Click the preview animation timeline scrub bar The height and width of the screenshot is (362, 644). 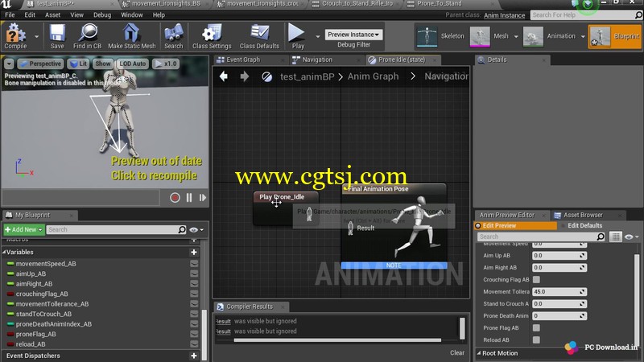point(81,198)
